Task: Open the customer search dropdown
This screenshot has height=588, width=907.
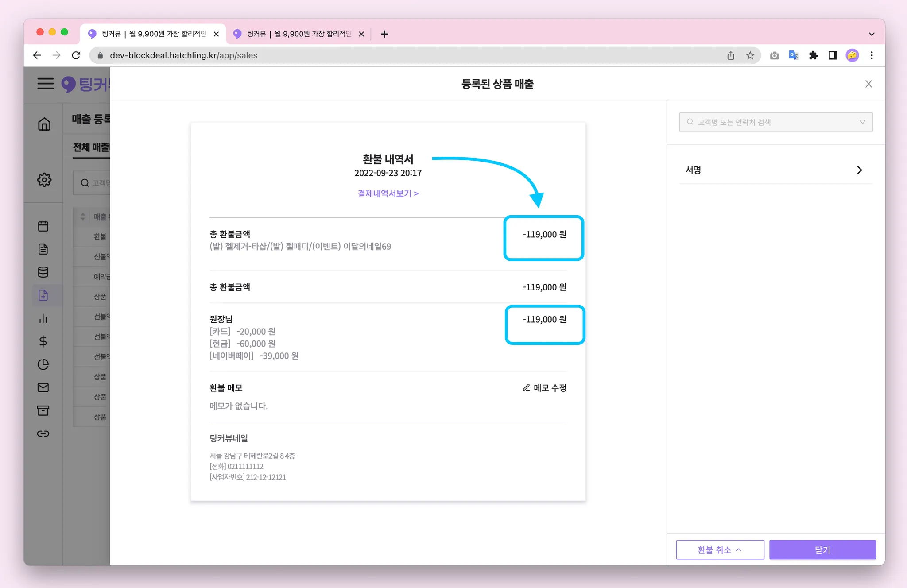Action: click(775, 122)
